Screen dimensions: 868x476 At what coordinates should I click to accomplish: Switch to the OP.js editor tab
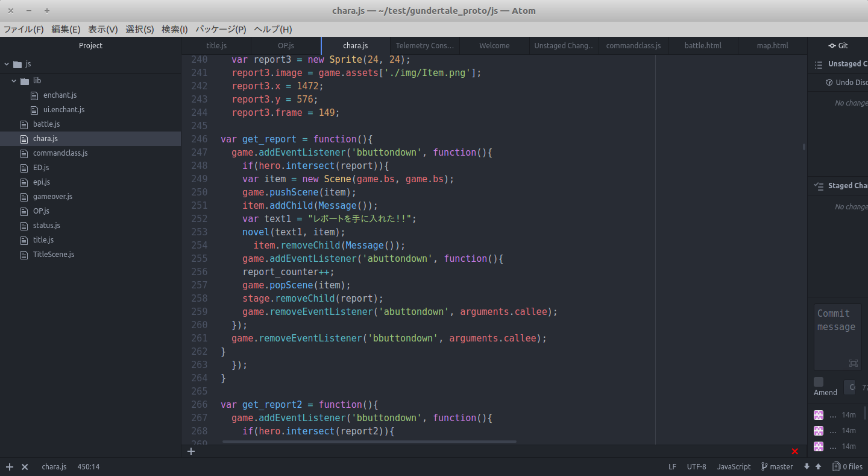tap(286, 46)
